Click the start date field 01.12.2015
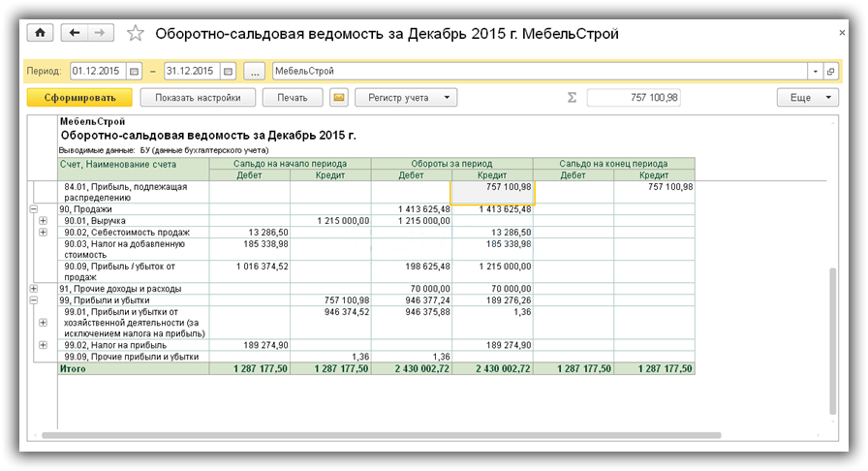Screen dimensions: 868x471 [x=98, y=71]
